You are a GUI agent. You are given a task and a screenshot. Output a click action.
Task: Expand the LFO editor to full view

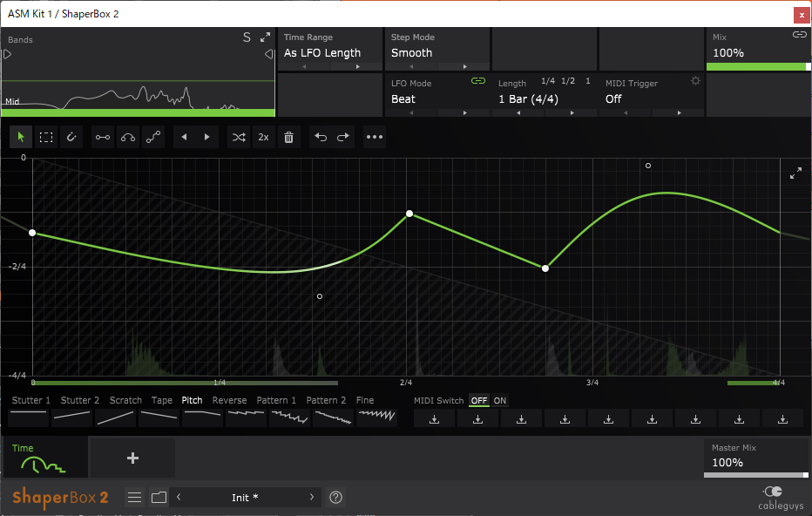(x=796, y=173)
